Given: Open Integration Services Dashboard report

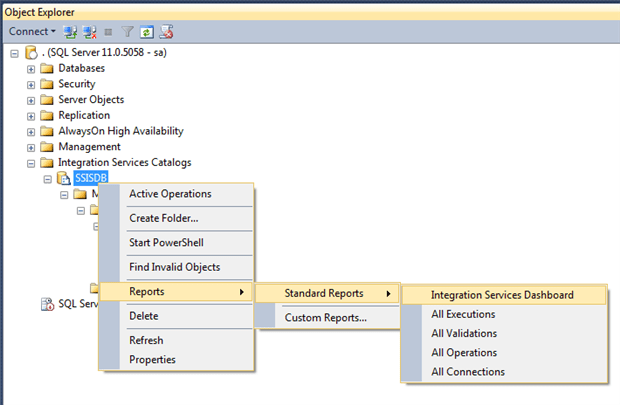Looking at the screenshot, I should (504, 295).
